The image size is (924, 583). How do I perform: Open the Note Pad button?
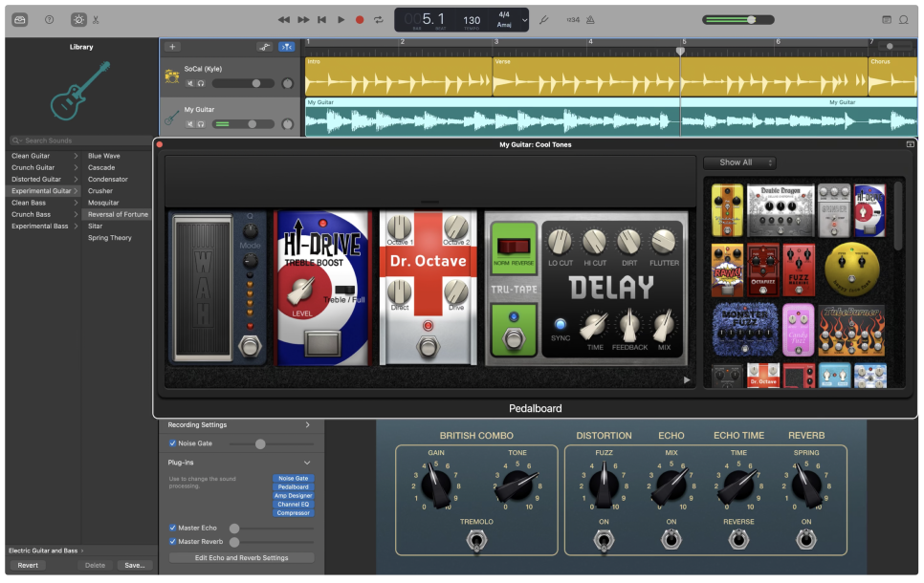[x=887, y=19]
